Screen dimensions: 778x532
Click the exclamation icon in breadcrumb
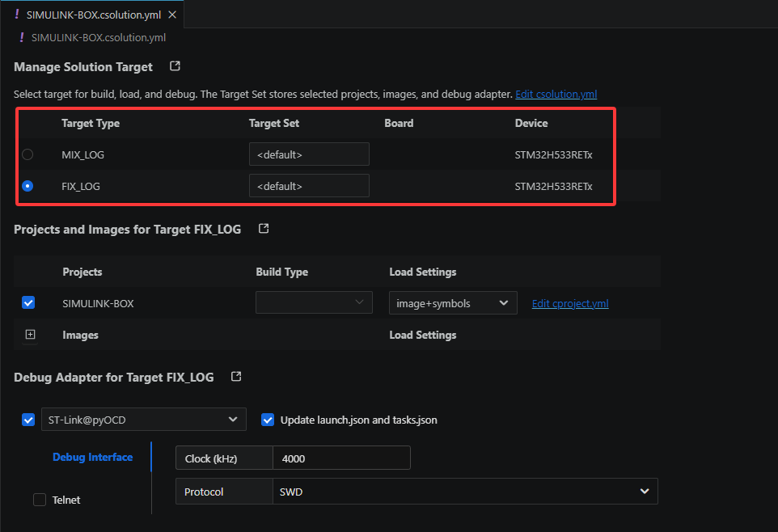click(x=21, y=37)
